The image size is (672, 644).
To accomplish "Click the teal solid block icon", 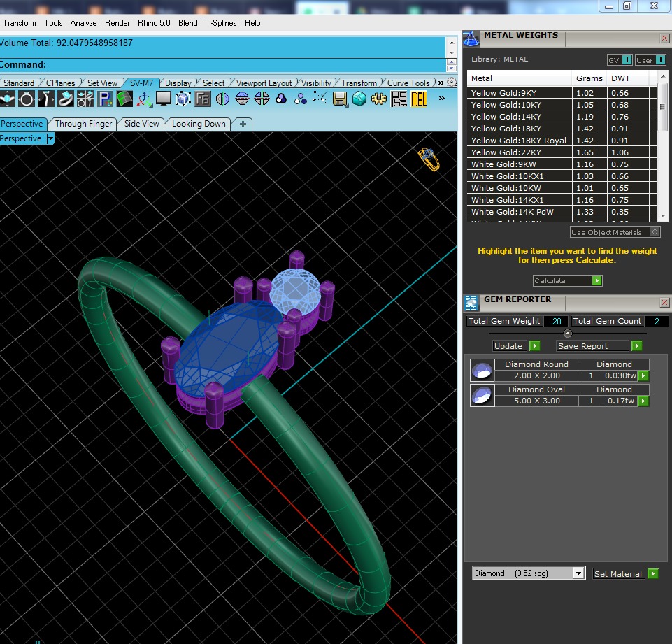I will [359, 99].
